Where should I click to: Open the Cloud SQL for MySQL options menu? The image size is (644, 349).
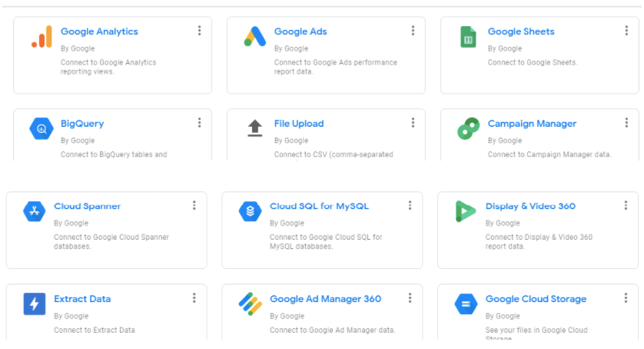[x=410, y=205]
